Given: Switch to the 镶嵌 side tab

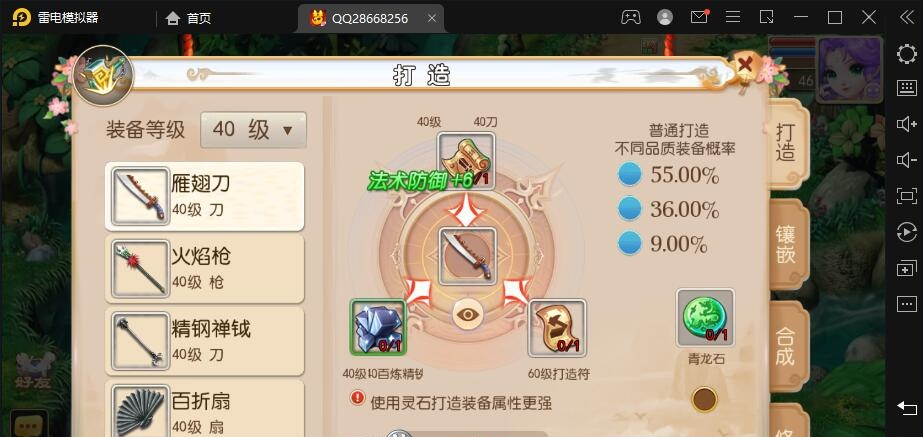Looking at the screenshot, I should 786,244.
